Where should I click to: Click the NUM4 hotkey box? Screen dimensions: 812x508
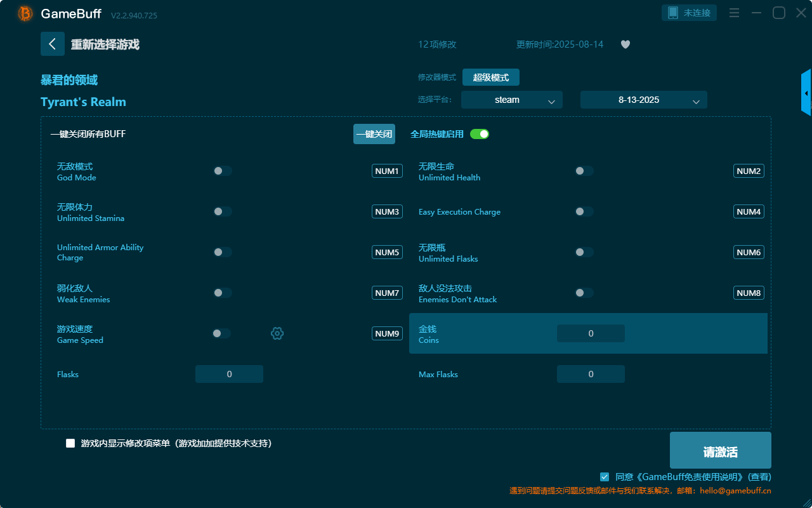pos(749,211)
